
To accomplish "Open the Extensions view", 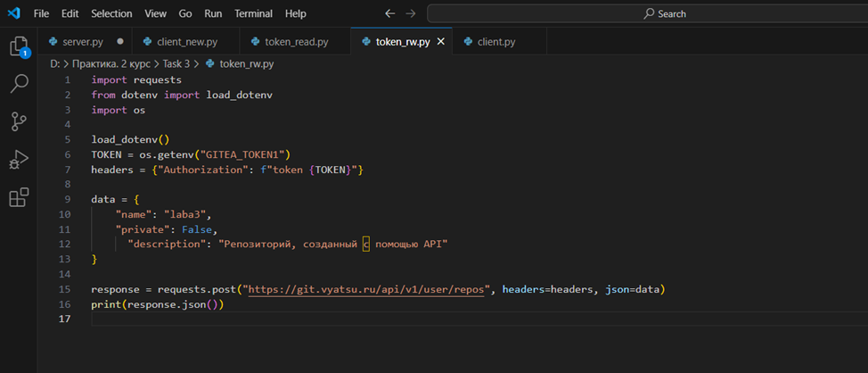I will pyautogui.click(x=19, y=198).
